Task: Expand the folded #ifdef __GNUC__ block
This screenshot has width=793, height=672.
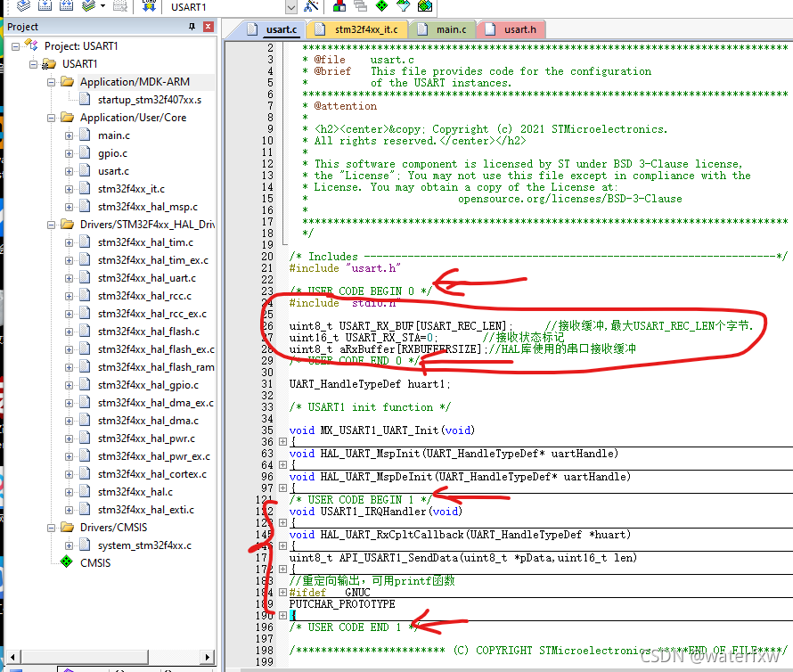Action: coord(282,592)
